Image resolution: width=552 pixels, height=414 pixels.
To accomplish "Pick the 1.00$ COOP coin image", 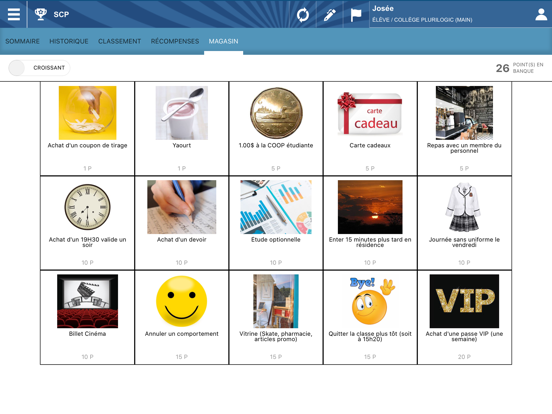I will tap(276, 113).
